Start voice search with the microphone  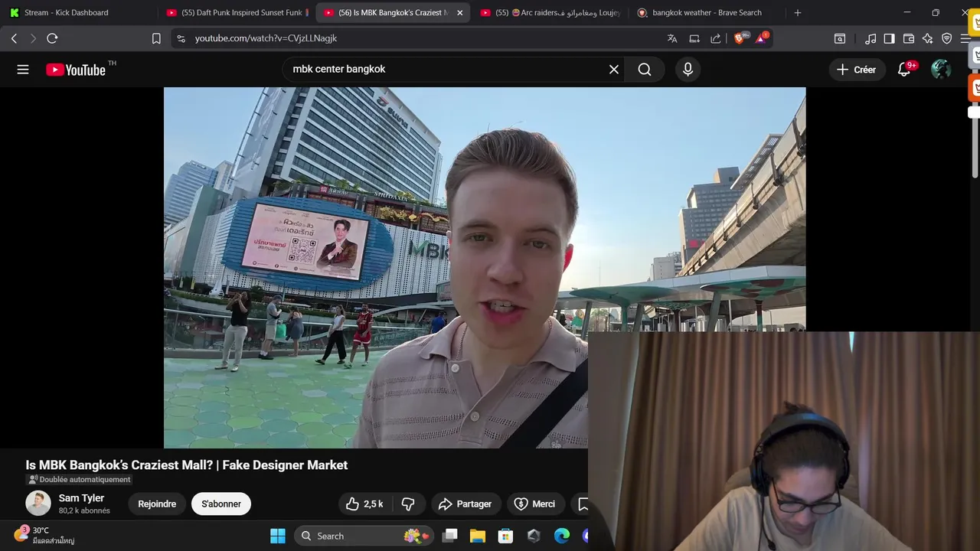point(688,70)
